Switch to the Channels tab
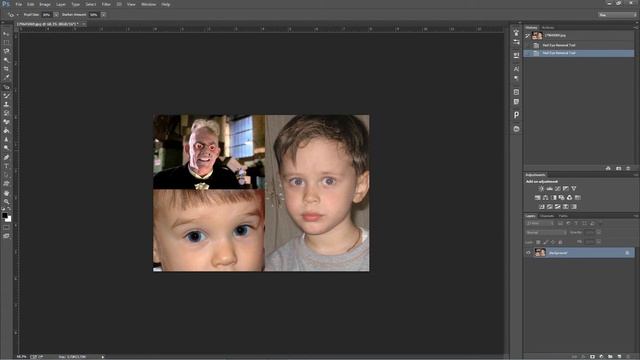The width and height of the screenshot is (640, 360). 547,216
